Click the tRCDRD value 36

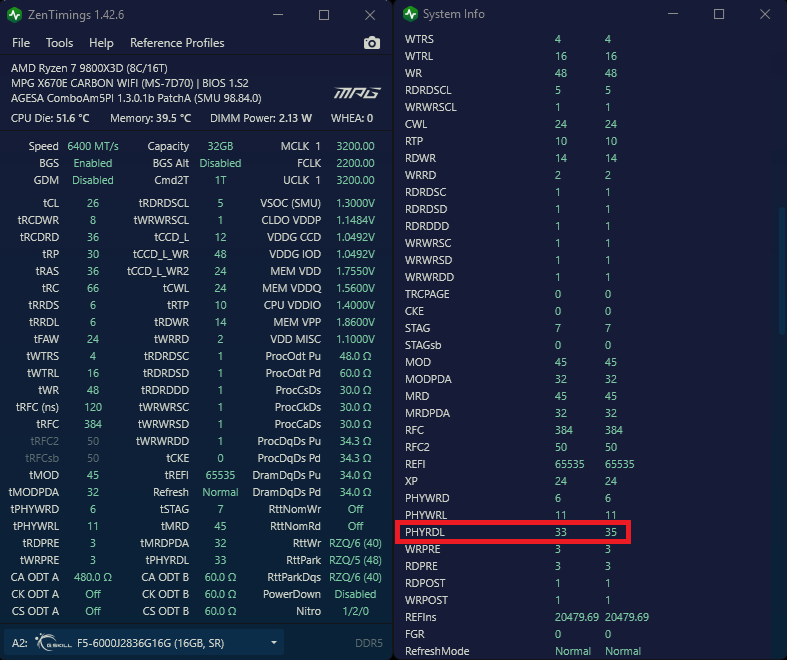(x=93, y=237)
